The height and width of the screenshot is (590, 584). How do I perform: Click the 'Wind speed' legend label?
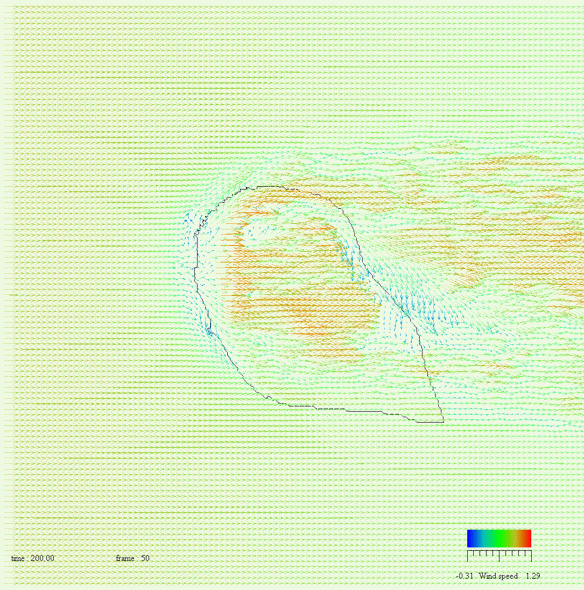click(x=498, y=576)
